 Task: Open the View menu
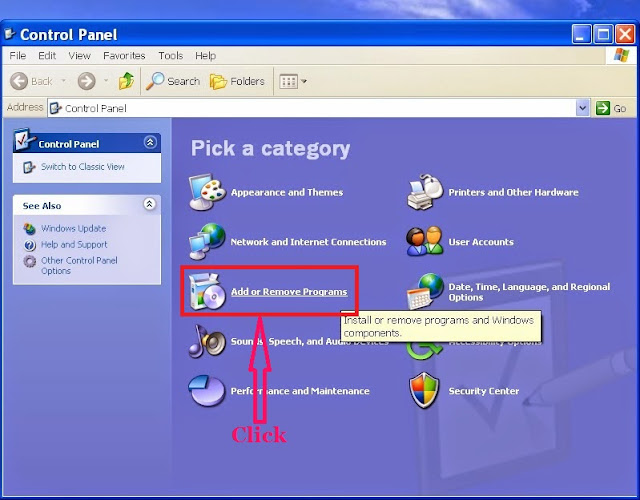point(79,56)
